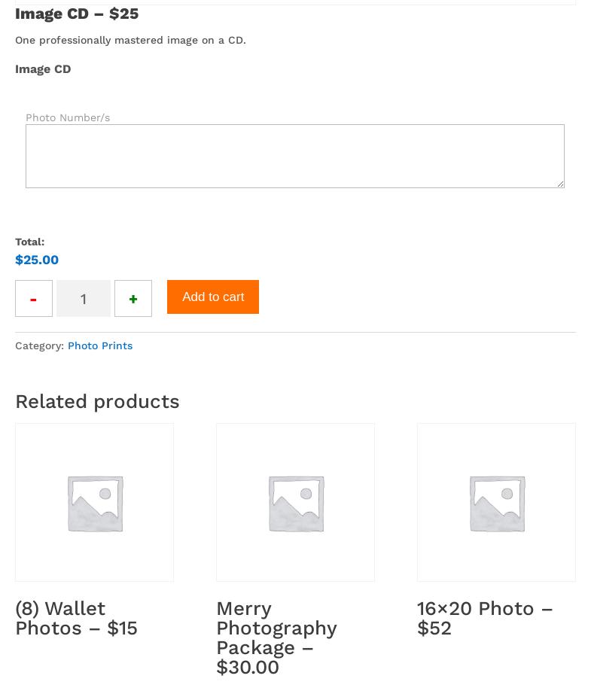This screenshot has height=700, width=591.
Task: Click the Wallet Photos placeholder thumbnail
Action: click(x=94, y=502)
